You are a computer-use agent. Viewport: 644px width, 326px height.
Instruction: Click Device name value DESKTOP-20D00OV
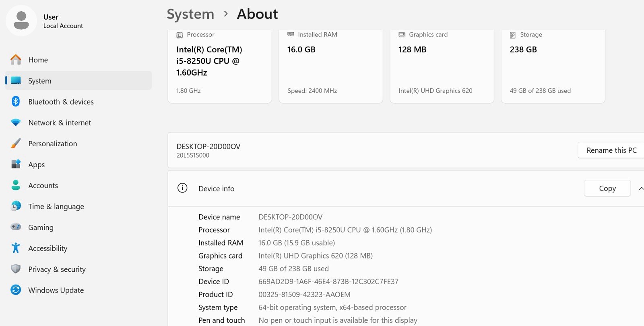[290, 217]
